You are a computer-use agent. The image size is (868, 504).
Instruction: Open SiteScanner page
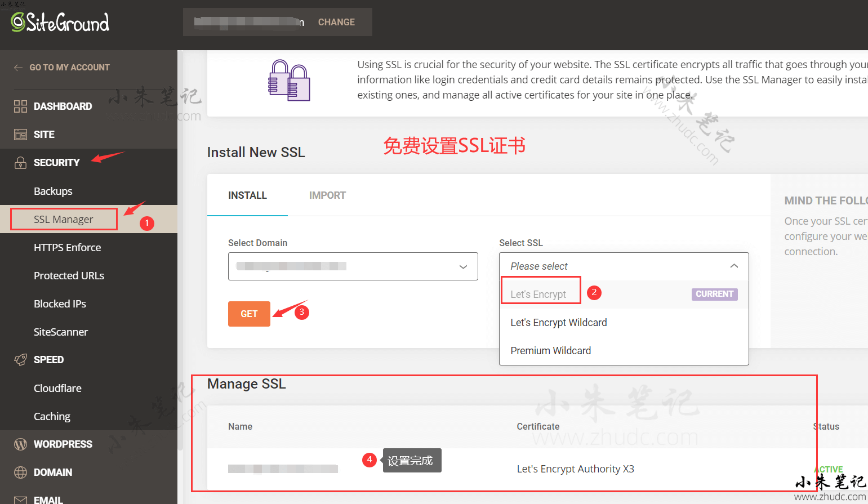pos(61,332)
